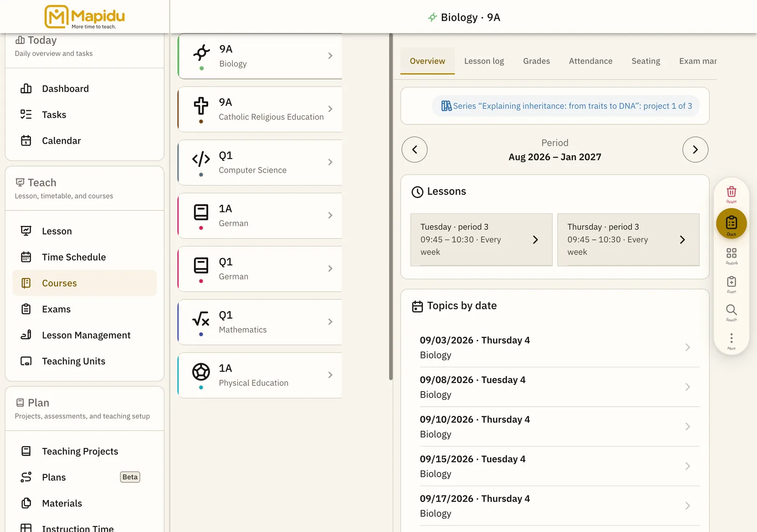Open Teaching Projects
This screenshot has height=532, width=757.
tap(85, 452)
